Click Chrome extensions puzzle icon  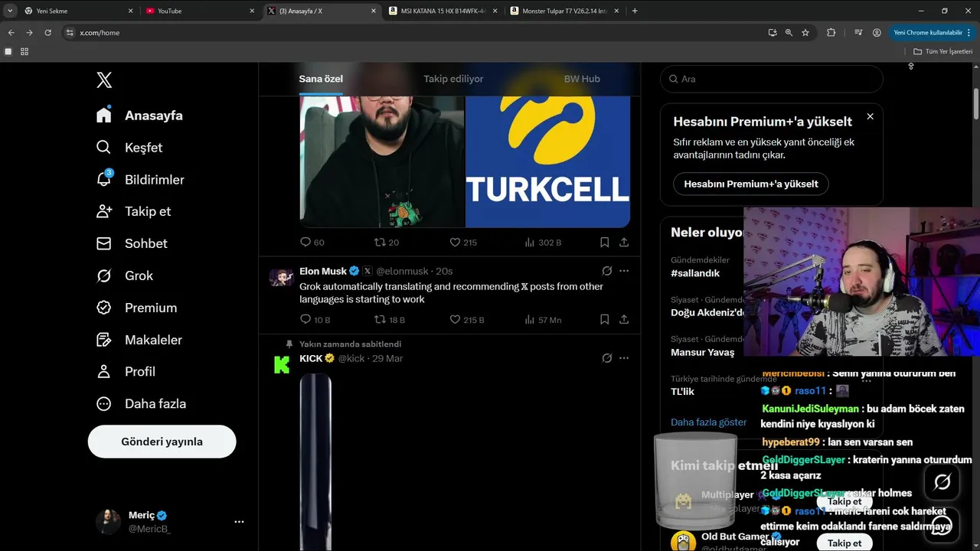[x=831, y=33]
